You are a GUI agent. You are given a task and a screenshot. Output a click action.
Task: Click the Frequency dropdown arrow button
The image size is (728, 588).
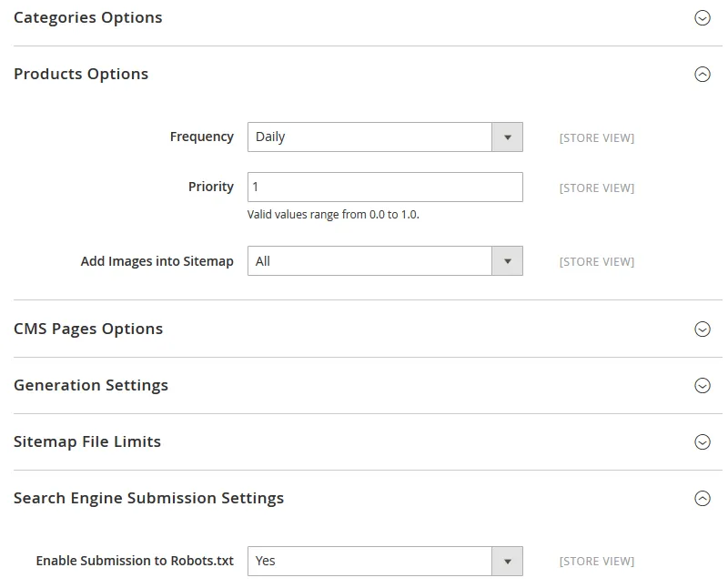tap(509, 137)
